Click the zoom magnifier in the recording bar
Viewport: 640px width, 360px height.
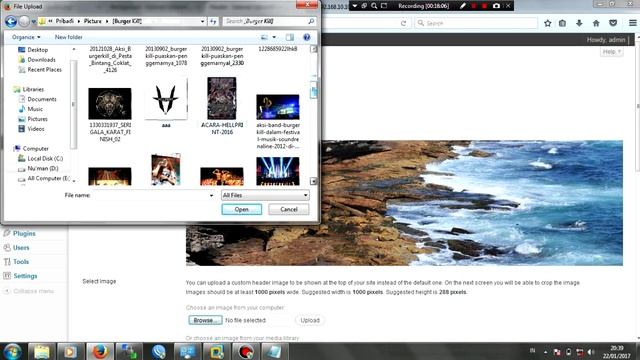[x=374, y=6]
